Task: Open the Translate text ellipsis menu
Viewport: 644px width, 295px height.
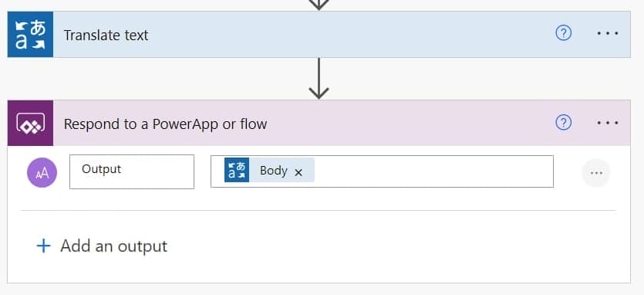Action: click(608, 33)
